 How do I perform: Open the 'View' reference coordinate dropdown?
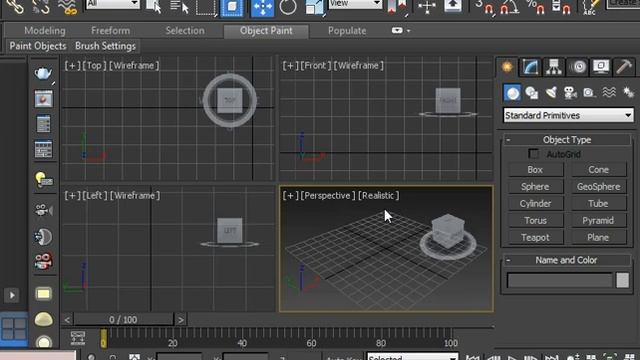355,4
